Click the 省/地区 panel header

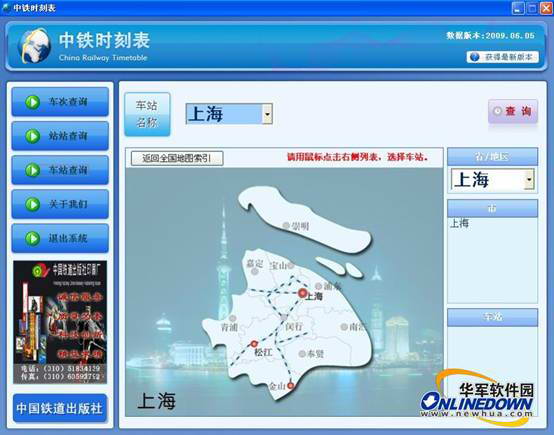coord(493,157)
